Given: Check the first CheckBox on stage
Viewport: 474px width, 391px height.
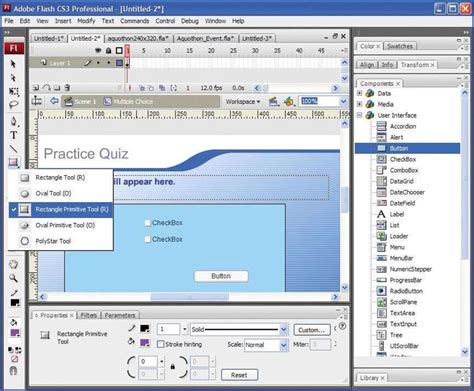Looking at the screenshot, I should 148,223.
